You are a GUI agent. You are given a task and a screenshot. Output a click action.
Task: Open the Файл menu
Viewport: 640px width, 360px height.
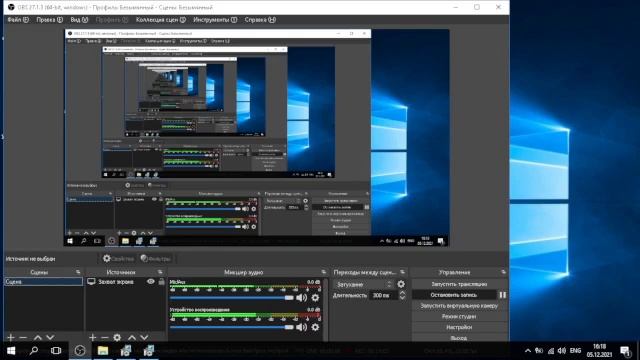coord(18,20)
